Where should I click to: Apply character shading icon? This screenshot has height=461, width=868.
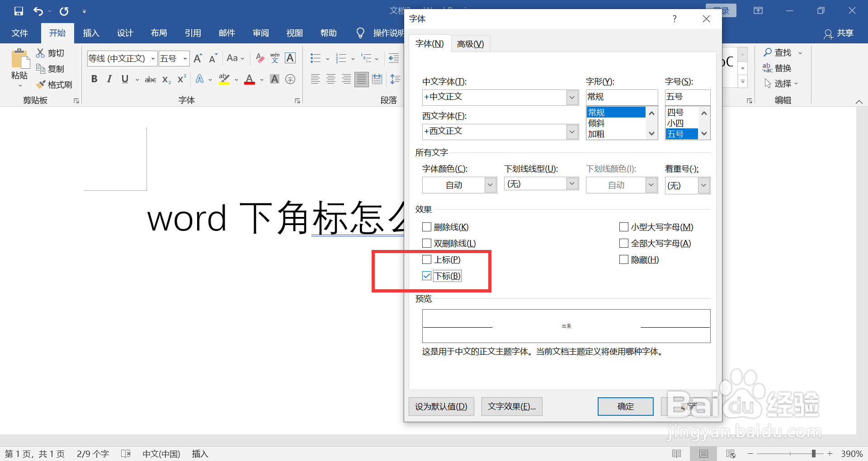pos(274,79)
